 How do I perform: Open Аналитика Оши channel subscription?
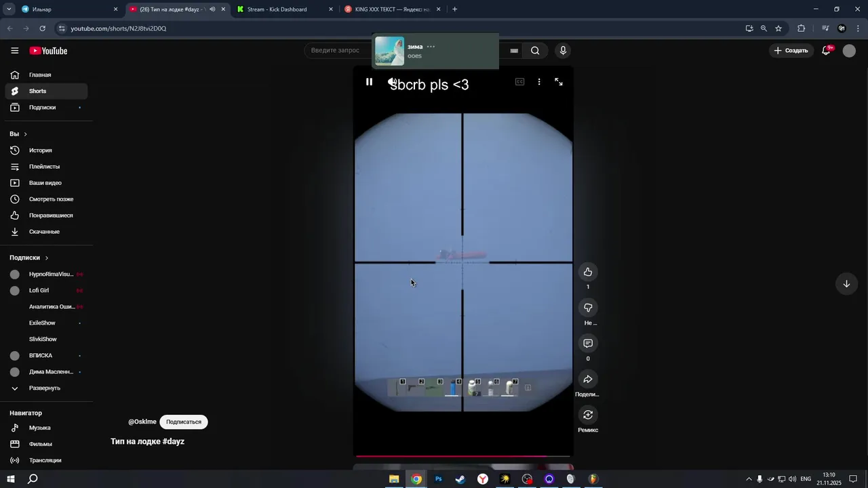[x=46, y=307]
